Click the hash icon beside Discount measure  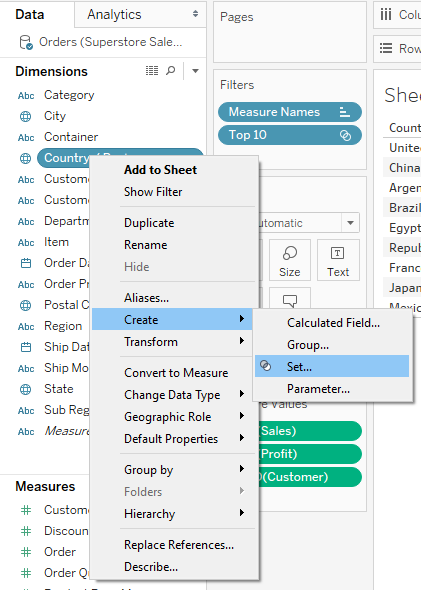(x=26, y=531)
